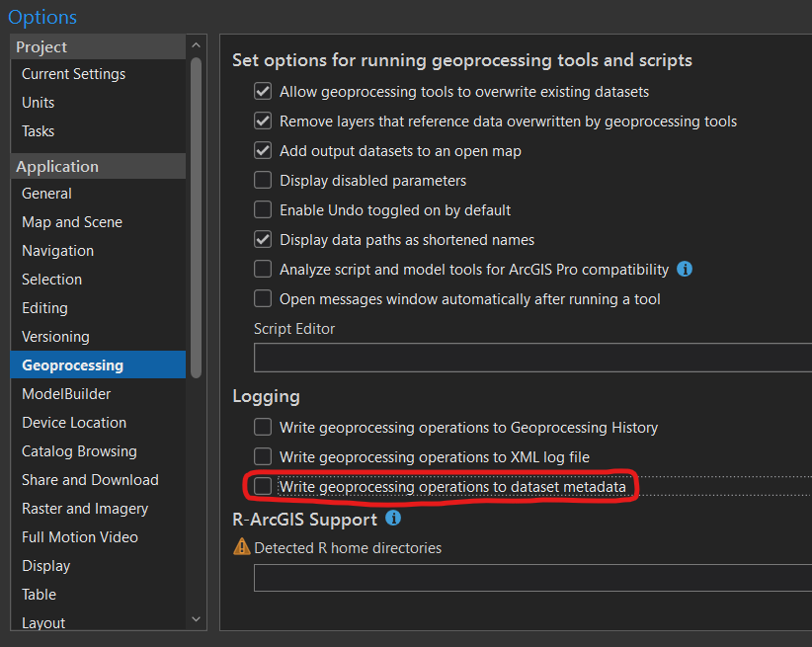
Task: Toggle Enable Undo toggled on by default
Action: click(263, 210)
